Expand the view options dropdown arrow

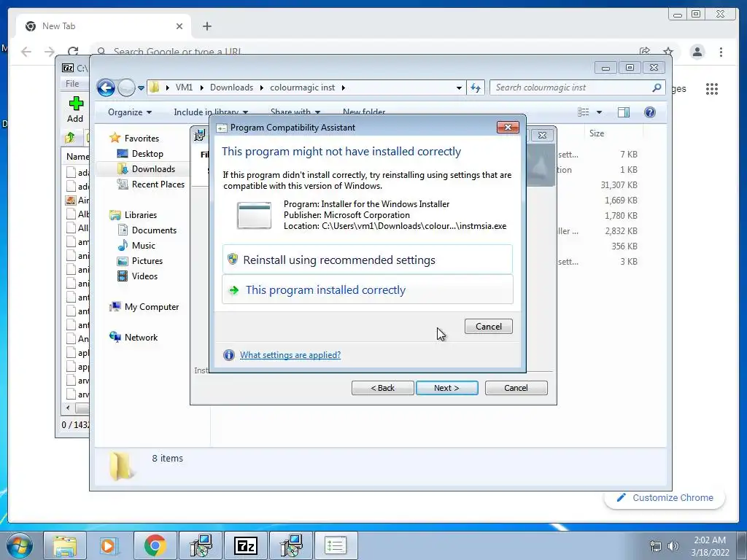pyautogui.click(x=600, y=112)
